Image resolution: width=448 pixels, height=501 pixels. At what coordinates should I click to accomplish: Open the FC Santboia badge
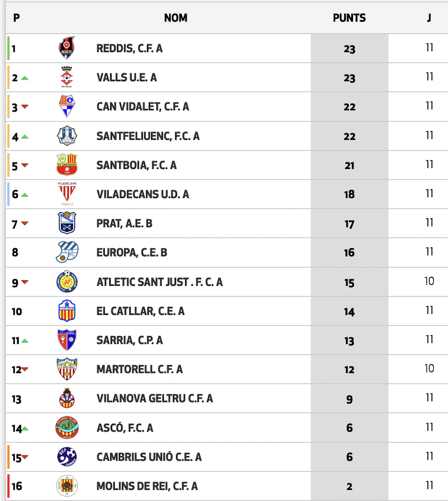click(67, 164)
